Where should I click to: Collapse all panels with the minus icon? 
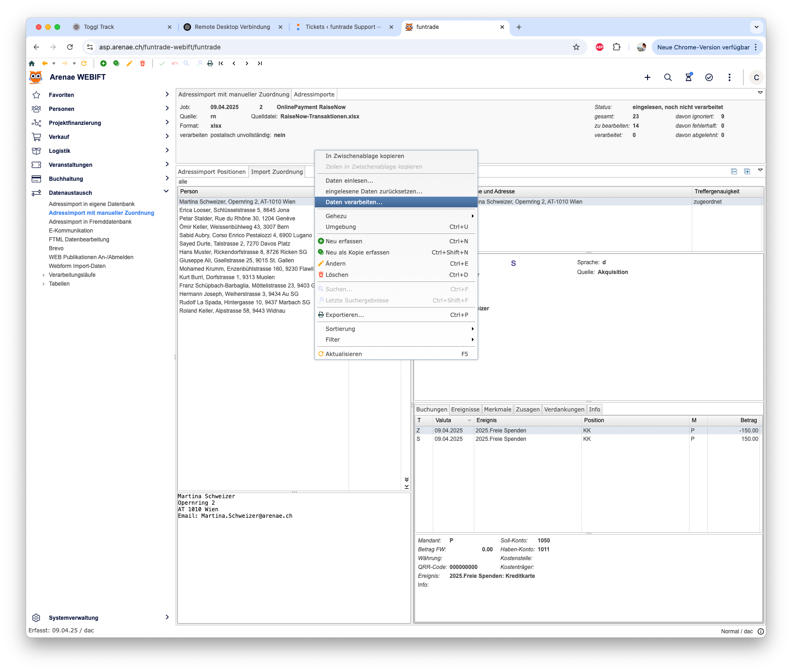(x=734, y=171)
